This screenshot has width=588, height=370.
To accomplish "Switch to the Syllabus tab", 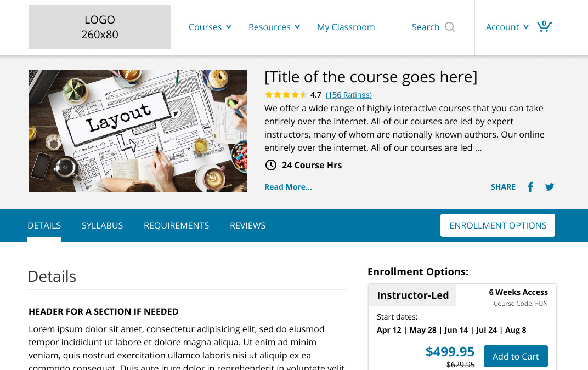I will click(x=102, y=225).
